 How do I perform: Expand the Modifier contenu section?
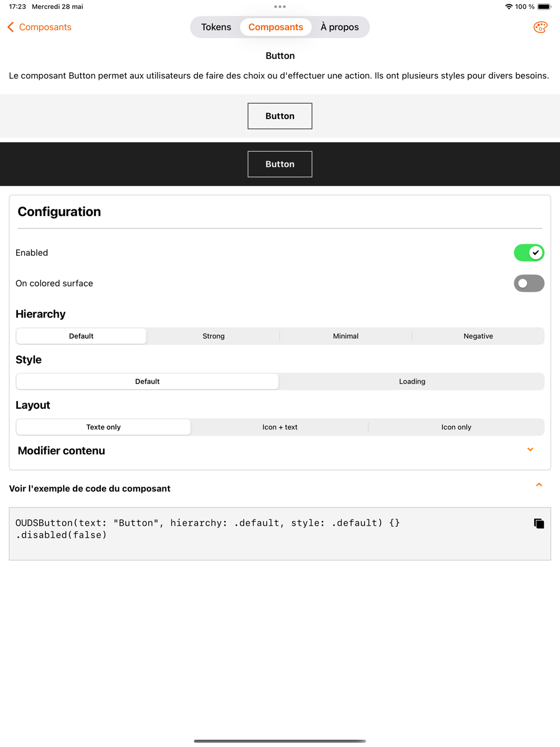(530, 450)
